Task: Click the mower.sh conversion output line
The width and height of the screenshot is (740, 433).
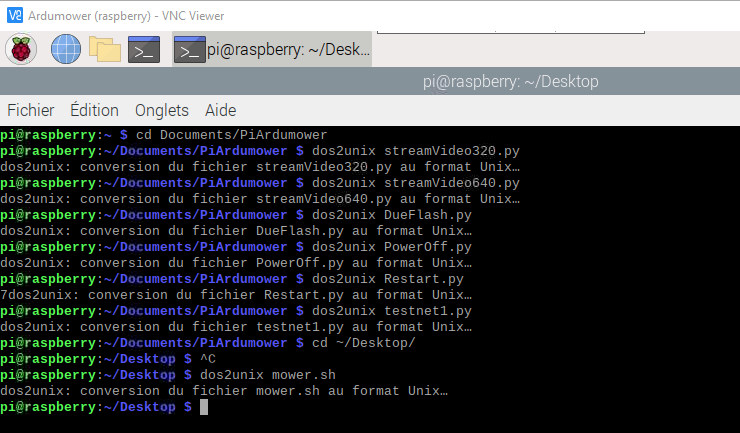Action: point(224,391)
